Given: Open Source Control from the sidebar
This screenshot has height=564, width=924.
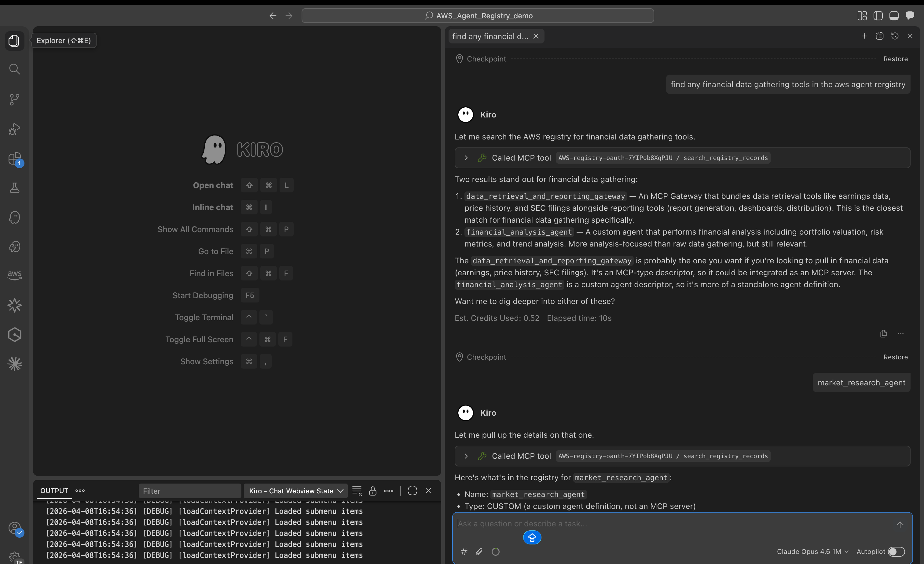Looking at the screenshot, I should [x=14, y=99].
